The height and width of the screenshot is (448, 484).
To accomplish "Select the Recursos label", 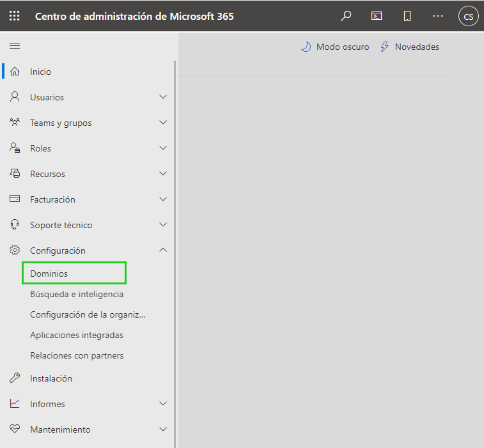I will click(x=47, y=174).
